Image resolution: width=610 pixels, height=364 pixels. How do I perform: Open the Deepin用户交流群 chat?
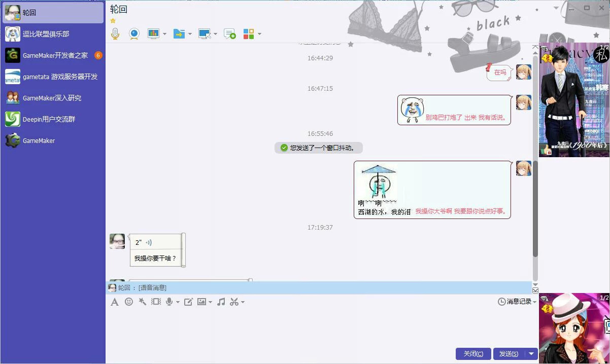[x=53, y=119]
